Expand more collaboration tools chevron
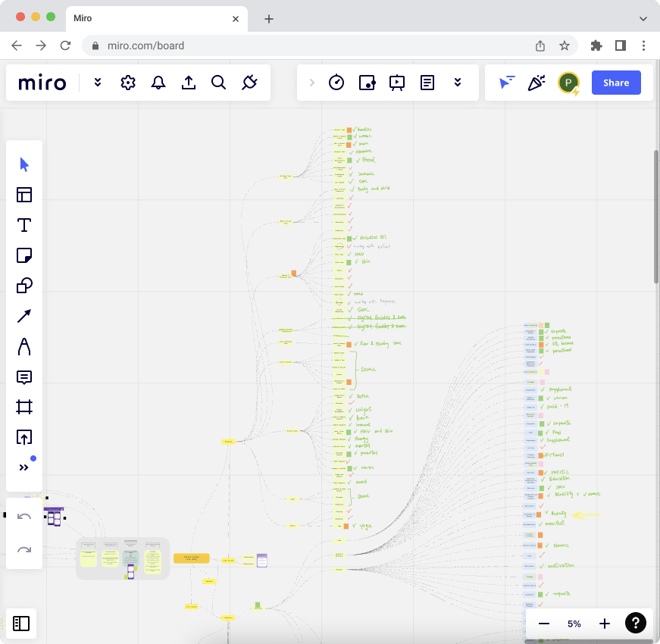The width and height of the screenshot is (660, 644). [458, 83]
